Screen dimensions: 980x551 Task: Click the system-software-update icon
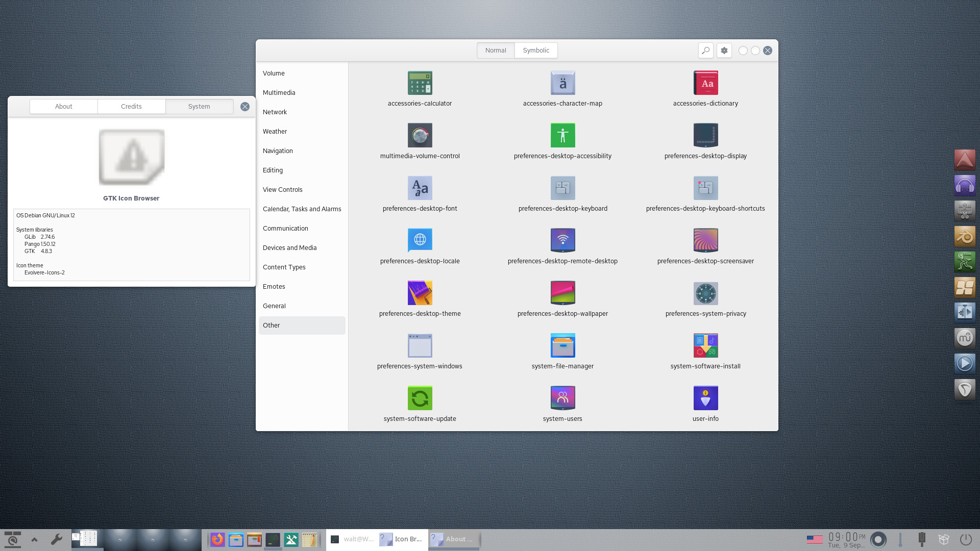[420, 398]
